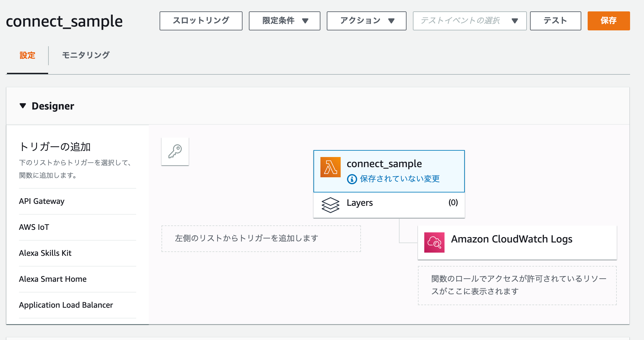Click the resources placeholder box 関数のロールで
Image resolution: width=644 pixels, height=340 pixels.
pos(517,286)
